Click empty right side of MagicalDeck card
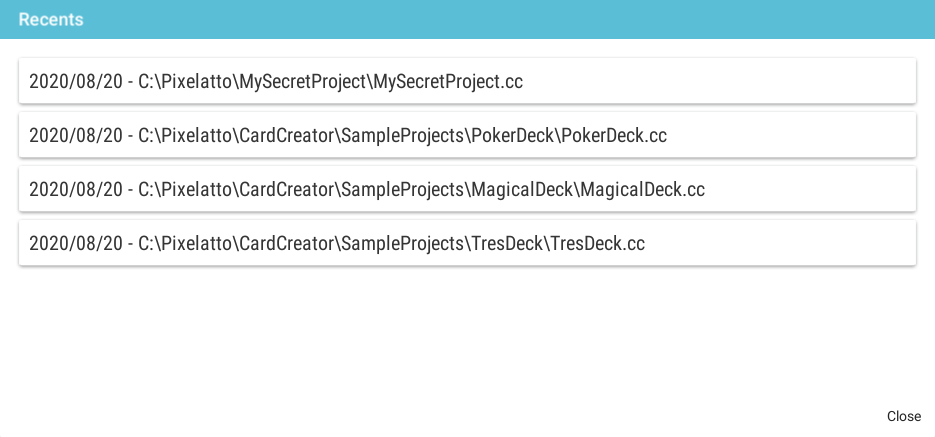Image resolution: width=935 pixels, height=437 pixels. tap(820, 190)
